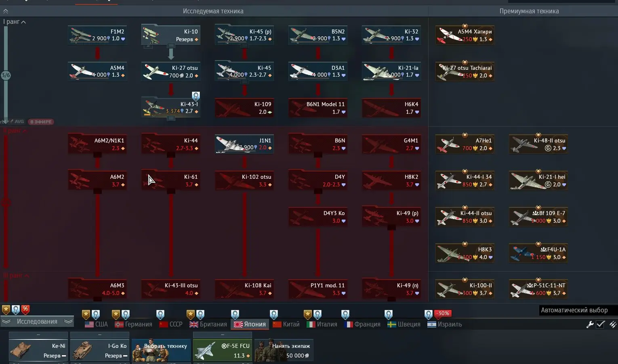The image size is (618, 364).
Task: Click the talisman icon above A5M4 Хагири
Action: click(465, 26)
